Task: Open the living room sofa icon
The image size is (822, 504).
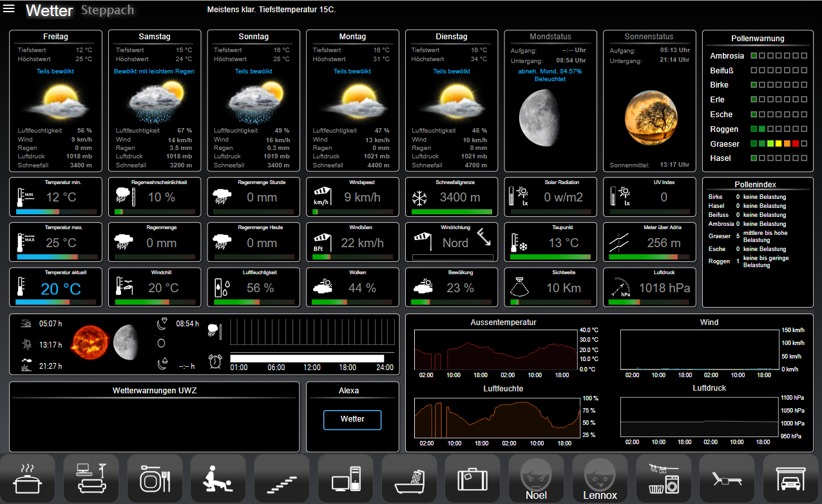Action: 91,478
